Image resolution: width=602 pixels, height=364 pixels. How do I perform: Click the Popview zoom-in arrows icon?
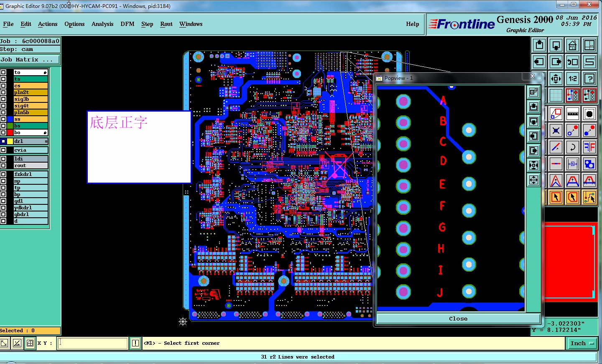pos(533,165)
